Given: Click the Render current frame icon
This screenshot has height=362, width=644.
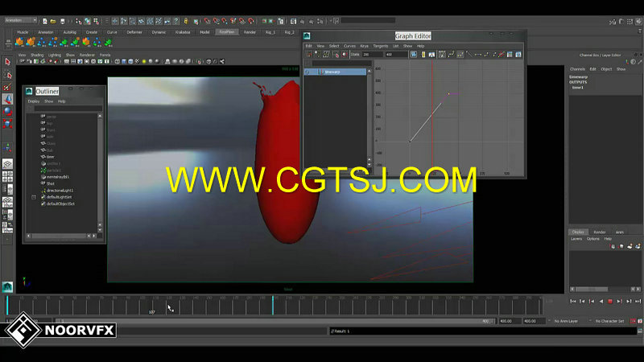Looking at the screenshot, I should click(x=302, y=21).
